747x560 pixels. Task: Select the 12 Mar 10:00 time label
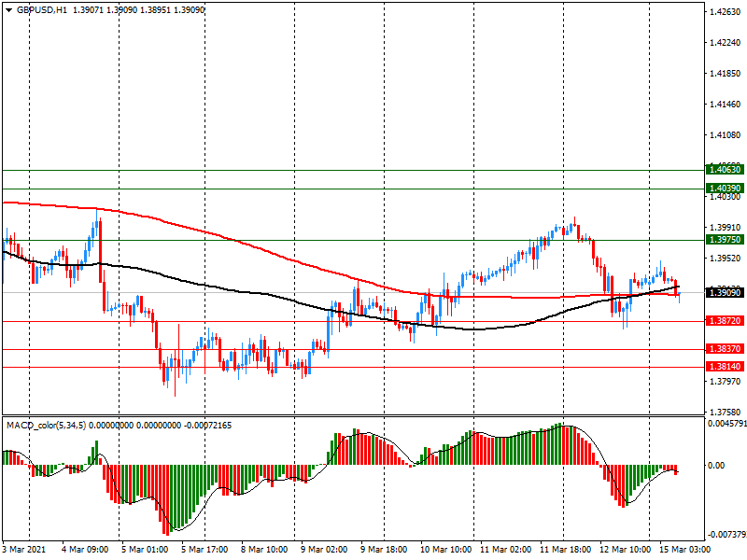point(625,550)
